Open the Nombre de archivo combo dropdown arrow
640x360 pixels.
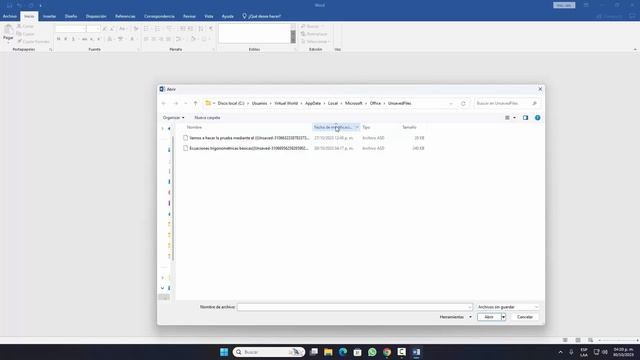tap(469, 307)
